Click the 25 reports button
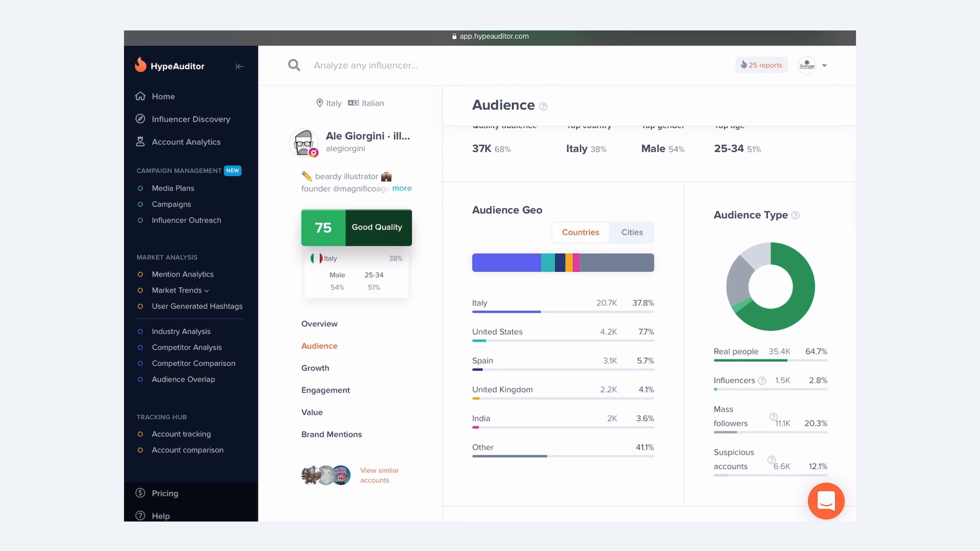 (761, 65)
